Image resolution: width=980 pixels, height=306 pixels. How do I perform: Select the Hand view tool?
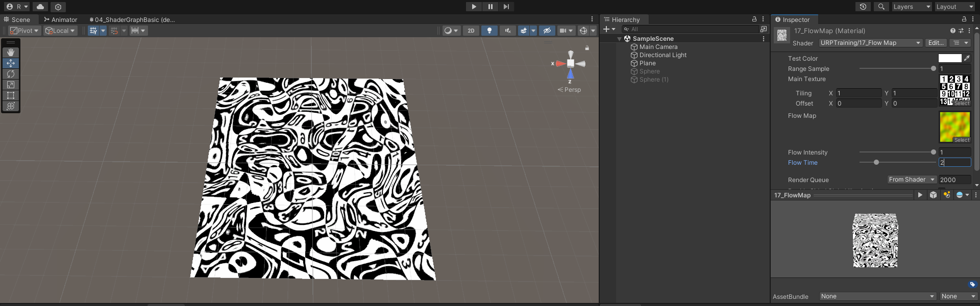[x=11, y=53]
